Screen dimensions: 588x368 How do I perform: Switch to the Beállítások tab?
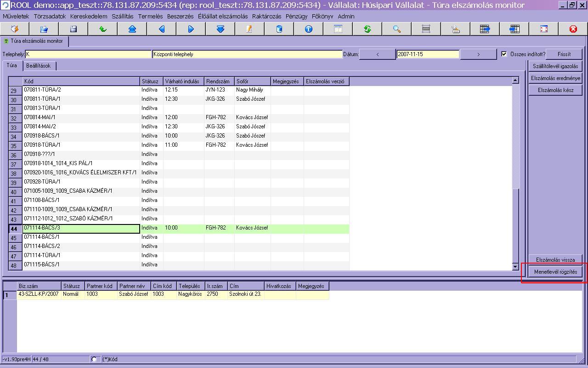click(39, 66)
